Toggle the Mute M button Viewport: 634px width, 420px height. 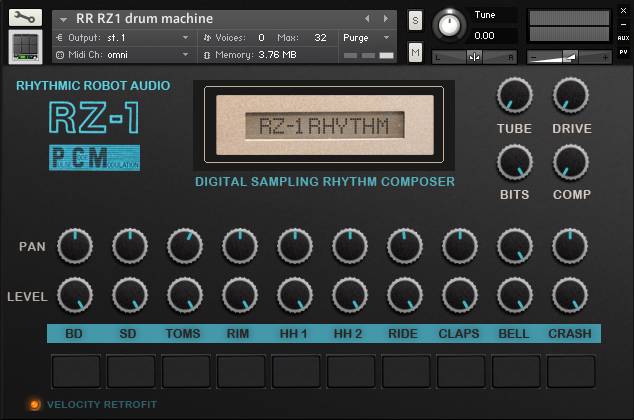(415, 52)
